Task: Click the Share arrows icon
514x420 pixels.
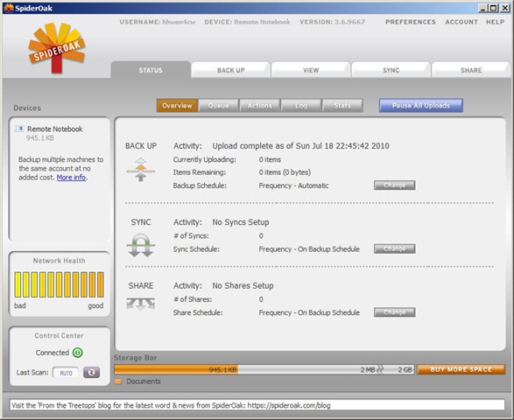Action: (x=141, y=304)
